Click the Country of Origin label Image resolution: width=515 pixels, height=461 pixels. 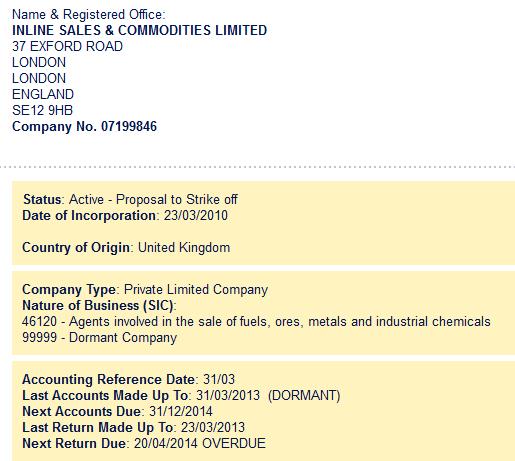click(x=76, y=248)
